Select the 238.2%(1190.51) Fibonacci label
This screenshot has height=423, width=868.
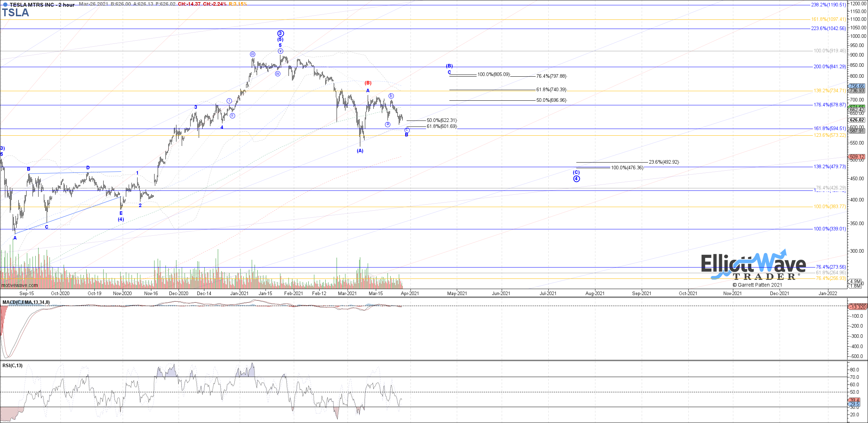828,5
